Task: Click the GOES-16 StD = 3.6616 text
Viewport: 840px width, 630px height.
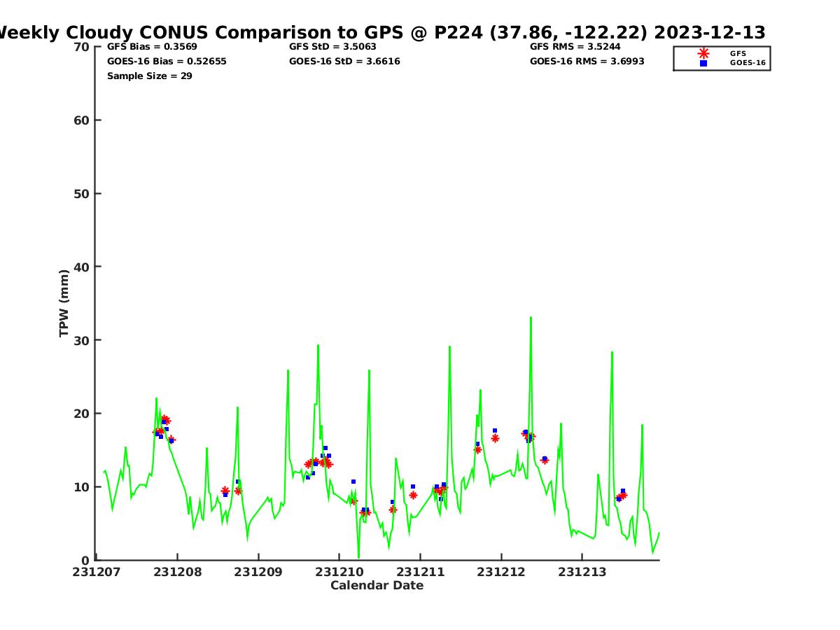Action: coord(344,62)
